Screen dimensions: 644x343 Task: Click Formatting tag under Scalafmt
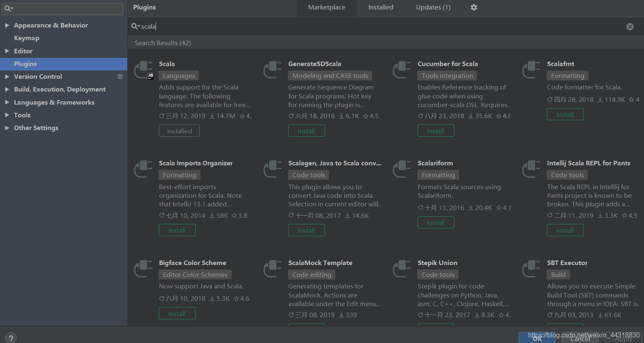pos(568,76)
